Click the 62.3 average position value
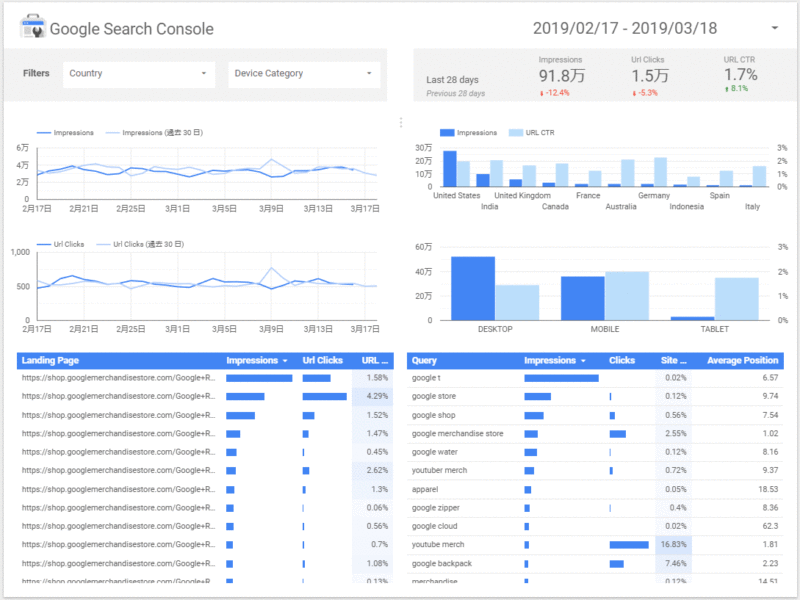Image resolution: width=800 pixels, height=600 pixels. coord(770,526)
